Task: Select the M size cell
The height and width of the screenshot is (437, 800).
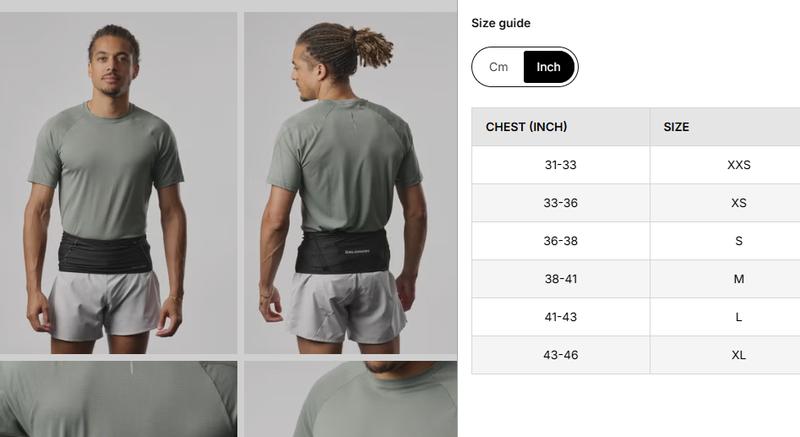Action: click(x=725, y=279)
